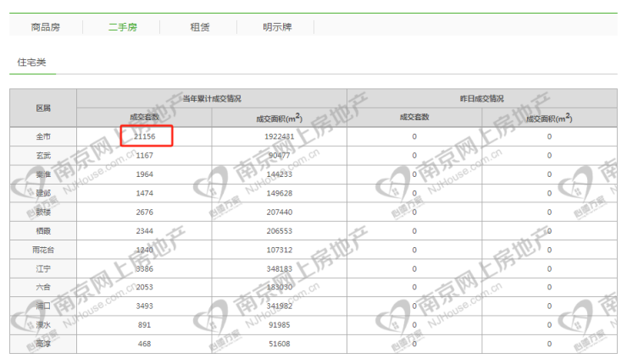
Task: Click 全市 row yesterday's 成交套数 zero
Action: pos(414,136)
